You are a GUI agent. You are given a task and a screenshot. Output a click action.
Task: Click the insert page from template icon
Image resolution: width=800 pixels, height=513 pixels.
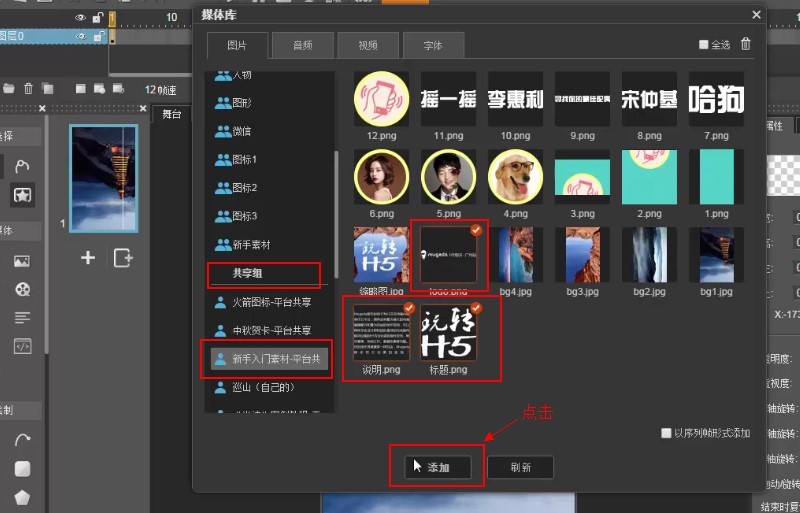pyautogui.click(x=122, y=258)
